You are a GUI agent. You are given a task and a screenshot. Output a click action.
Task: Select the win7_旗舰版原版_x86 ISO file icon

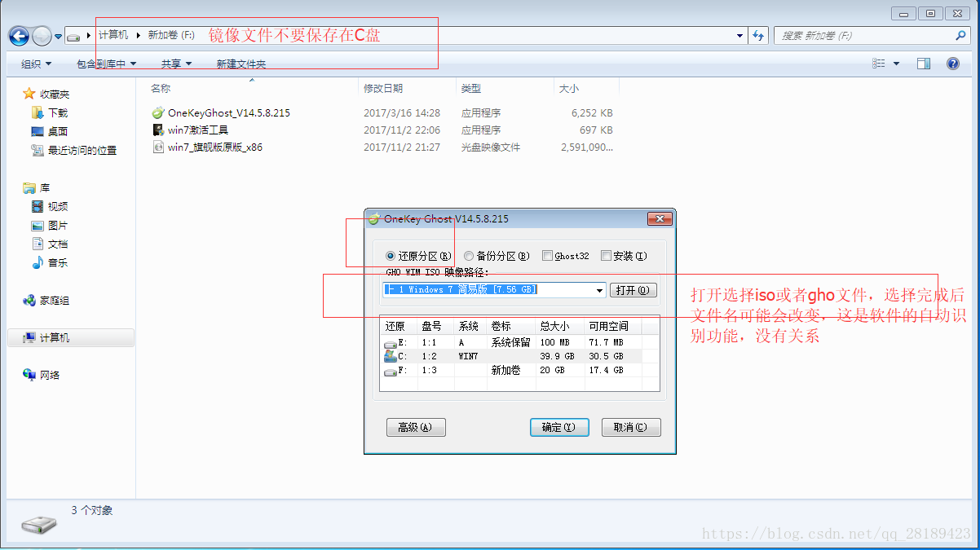click(158, 147)
